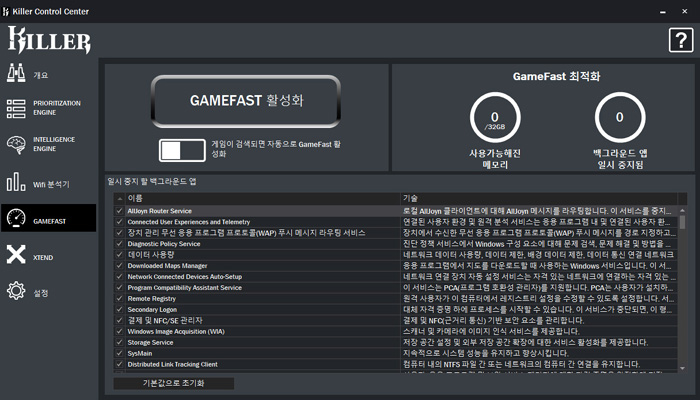The height and width of the screenshot is (400, 700).
Task: Uncheck Windows Image Acquisition (WIA) checkbox
Action: pos(119,331)
